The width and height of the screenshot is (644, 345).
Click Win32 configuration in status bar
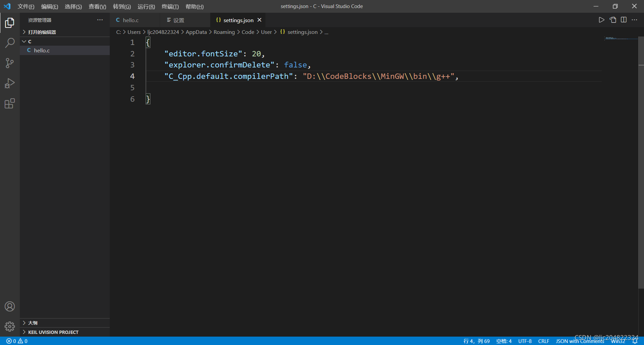[618, 341]
